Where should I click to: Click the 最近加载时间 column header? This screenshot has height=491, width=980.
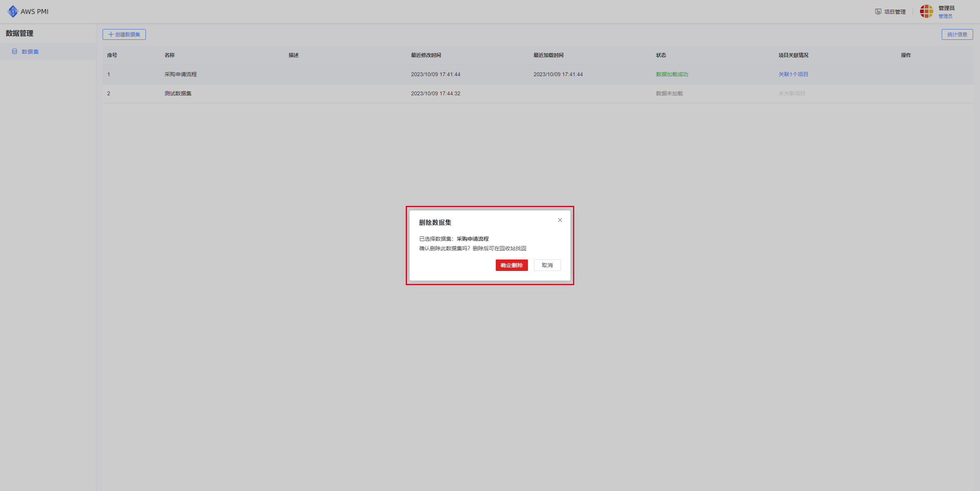click(x=548, y=55)
